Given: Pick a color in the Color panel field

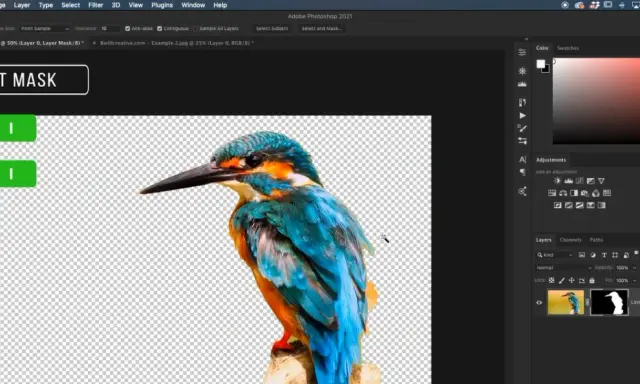Looking at the screenshot, I should click(596, 101).
